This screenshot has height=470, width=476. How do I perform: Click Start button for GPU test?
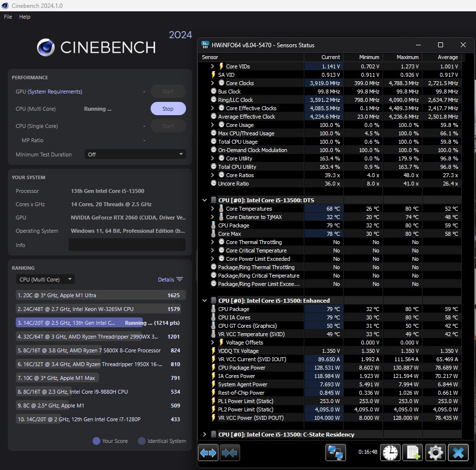click(168, 92)
